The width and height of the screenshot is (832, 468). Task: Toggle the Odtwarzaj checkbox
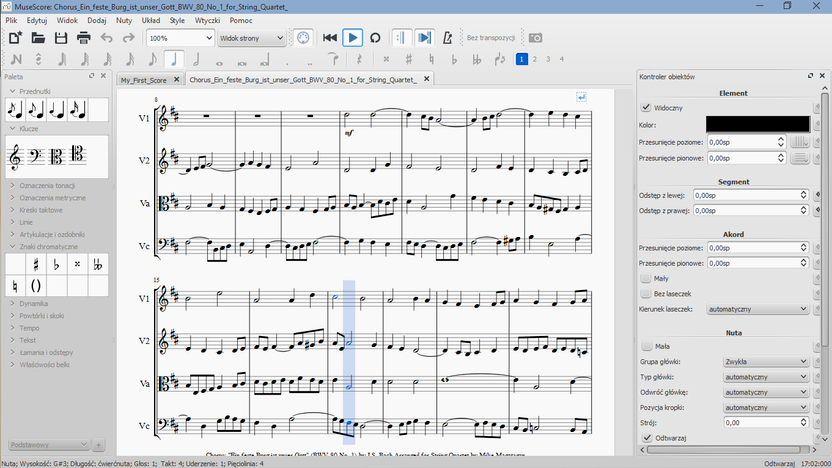(647, 438)
